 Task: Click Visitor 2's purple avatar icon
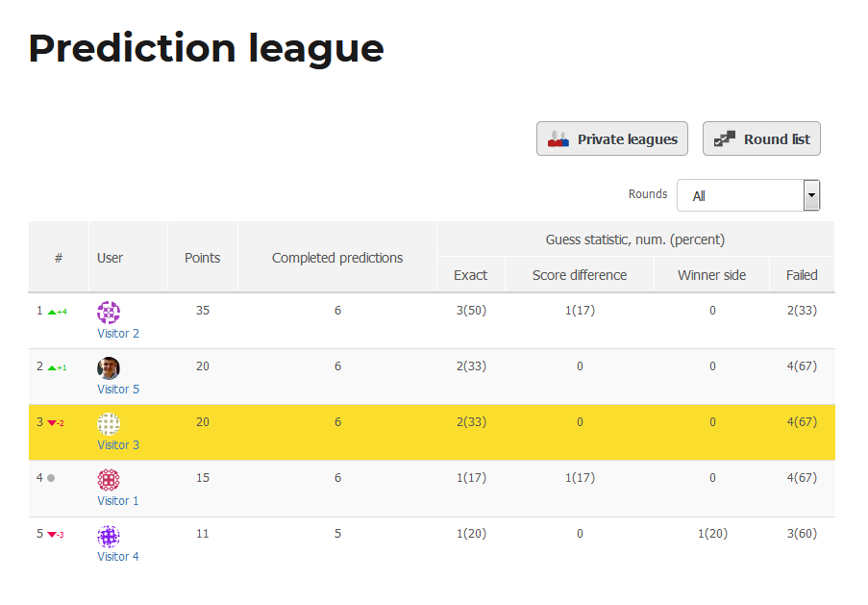click(109, 312)
